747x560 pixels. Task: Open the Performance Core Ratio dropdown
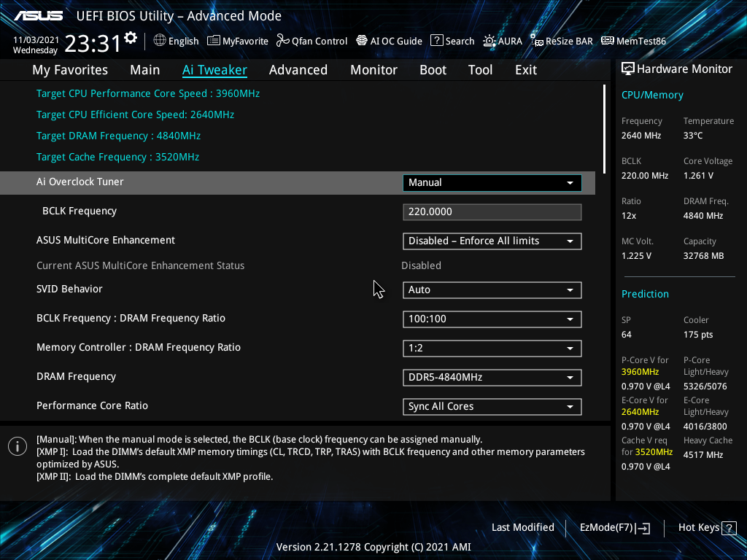point(492,407)
